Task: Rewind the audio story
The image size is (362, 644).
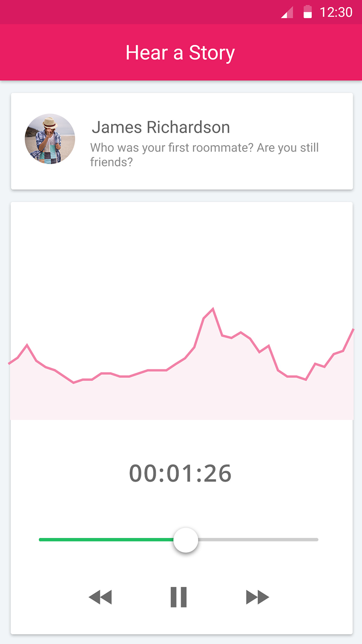Action: tap(100, 597)
